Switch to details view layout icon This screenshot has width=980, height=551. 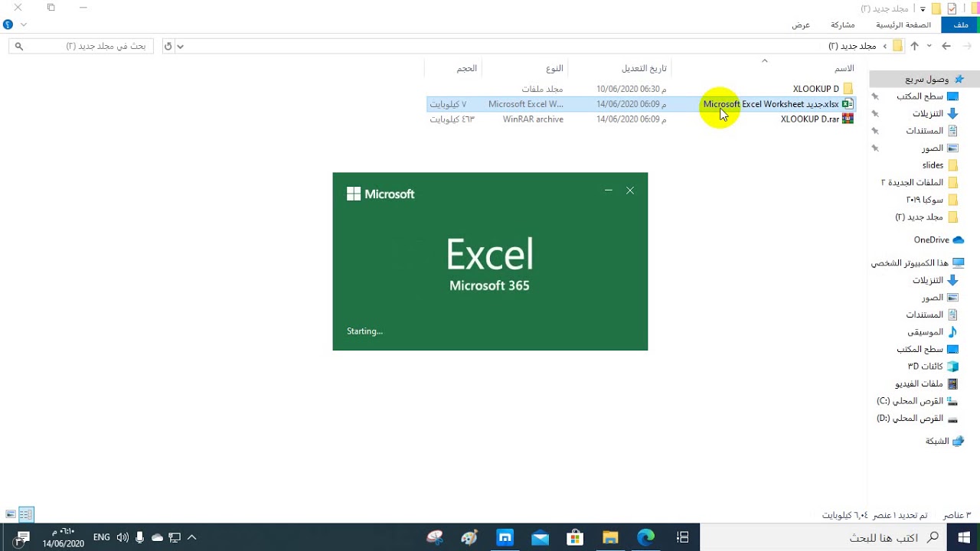coord(26,514)
